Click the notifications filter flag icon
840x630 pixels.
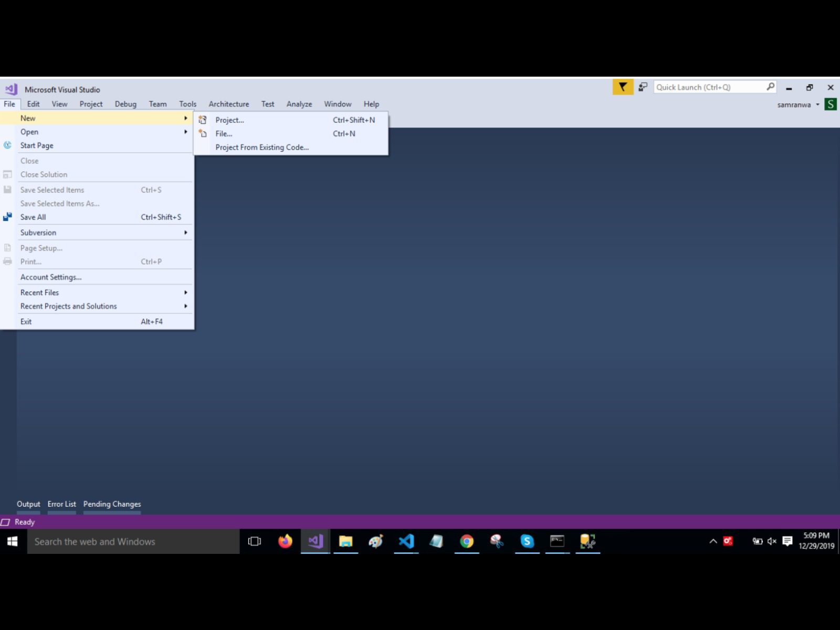coord(623,87)
